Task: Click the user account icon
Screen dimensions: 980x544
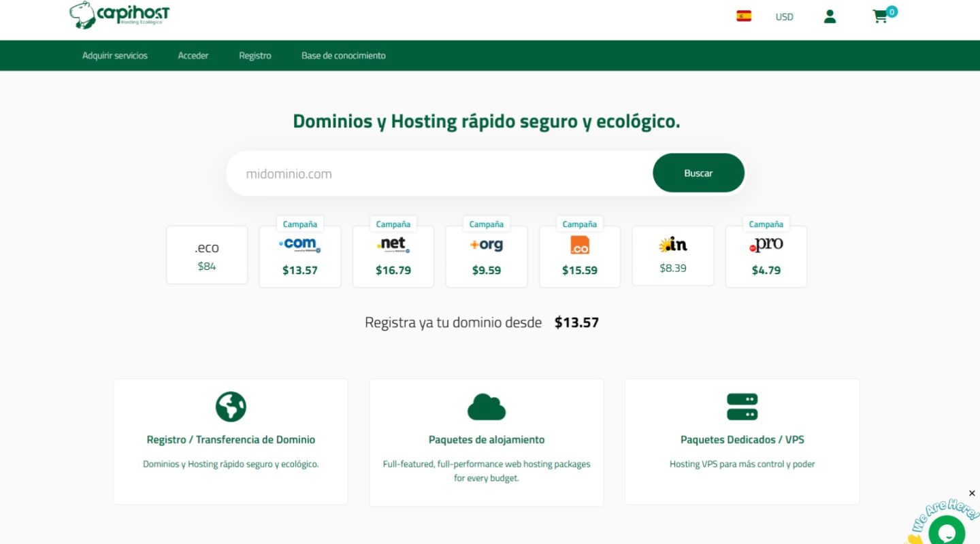Action: (829, 17)
